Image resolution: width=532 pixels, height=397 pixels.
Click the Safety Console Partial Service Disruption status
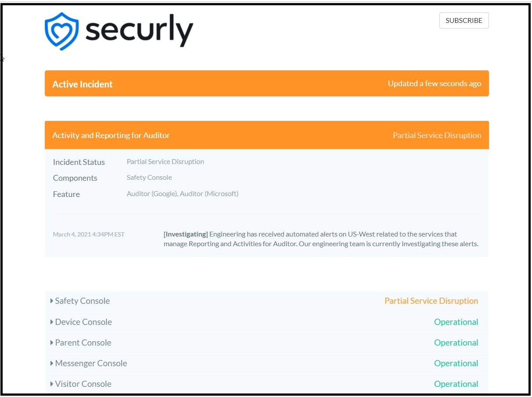431,301
